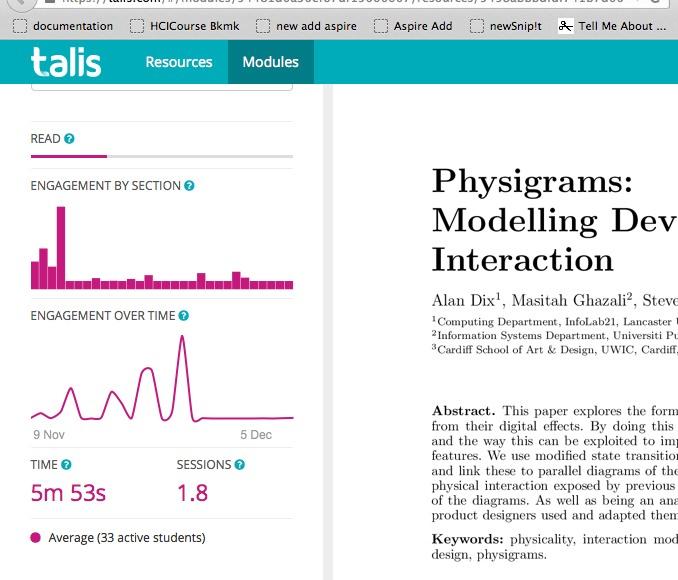Screen dimensions: 678x580
Task: Show help for SESSIONS metric
Action: point(240,465)
